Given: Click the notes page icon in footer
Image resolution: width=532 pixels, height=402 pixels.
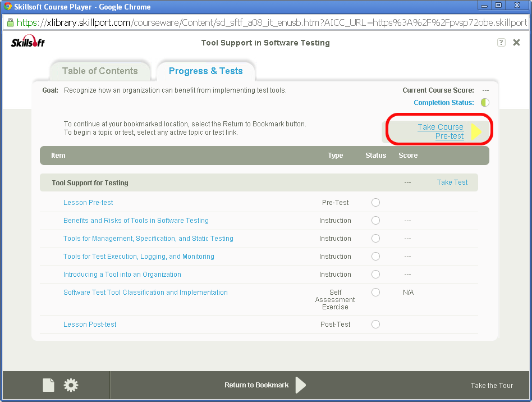Looking at the screenshot, I should [49, 385].
